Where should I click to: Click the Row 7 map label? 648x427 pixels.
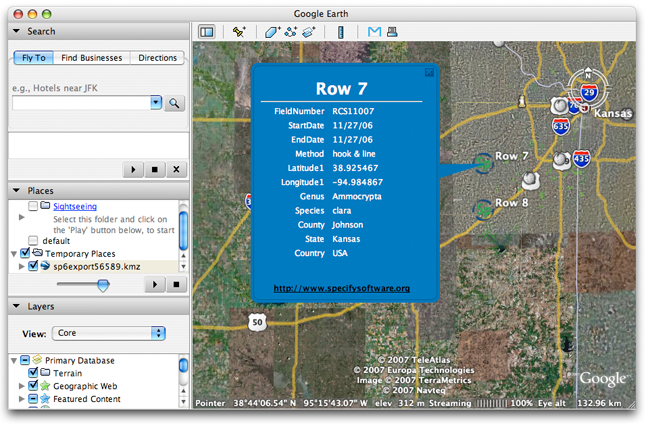click(512, 156)
